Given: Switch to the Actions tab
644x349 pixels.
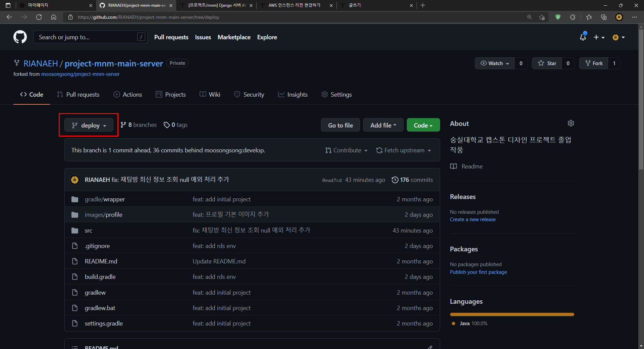Looking at the screenshot, I should 128,95.
